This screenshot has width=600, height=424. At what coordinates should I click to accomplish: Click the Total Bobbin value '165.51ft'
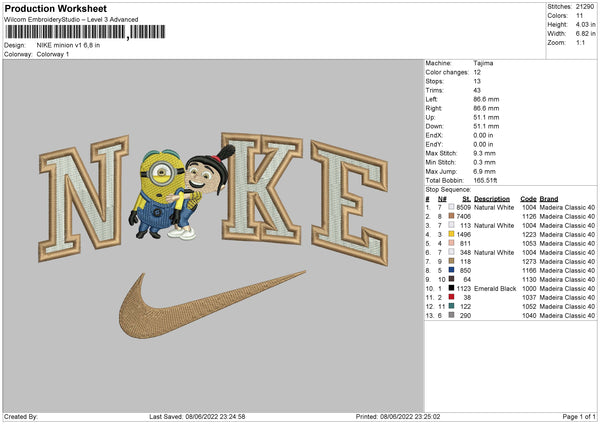(x=485, y=180)
